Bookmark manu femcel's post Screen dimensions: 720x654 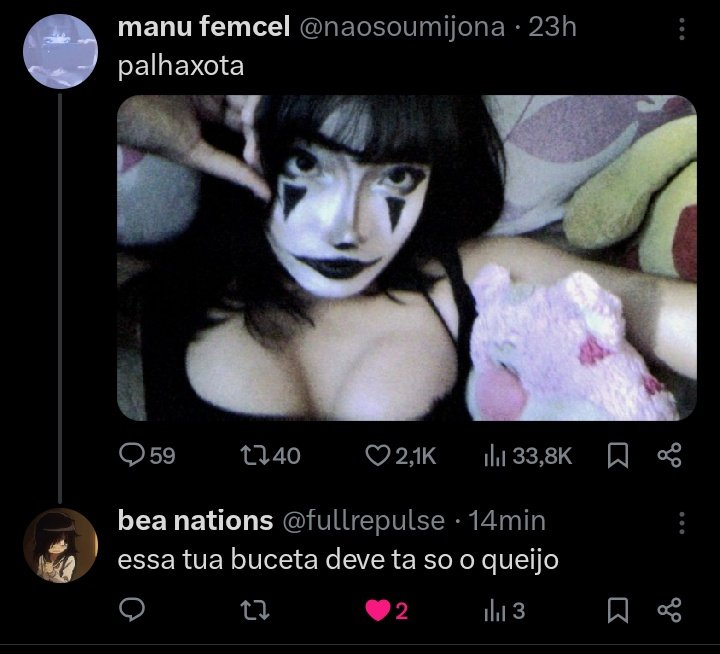click(618, 455)
